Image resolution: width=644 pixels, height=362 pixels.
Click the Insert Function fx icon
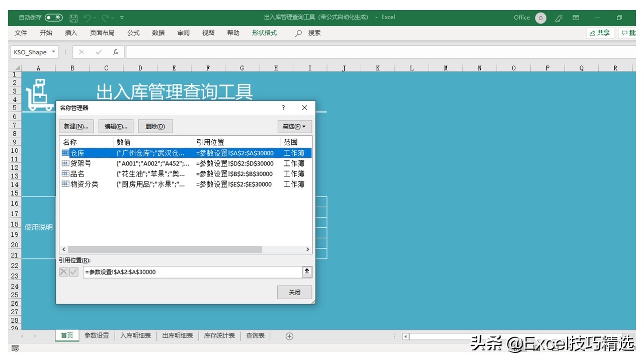115,51
